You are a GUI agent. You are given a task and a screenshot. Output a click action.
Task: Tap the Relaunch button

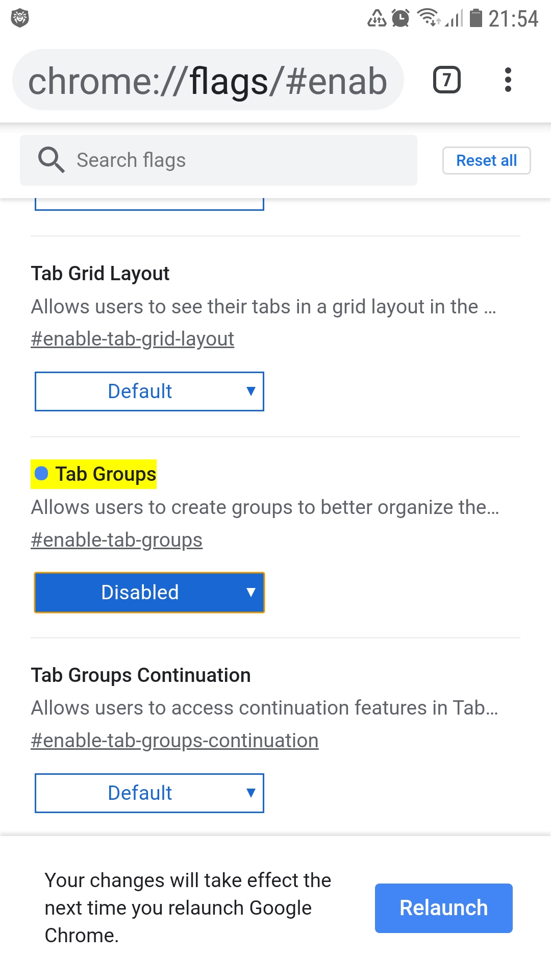(444, 908)
